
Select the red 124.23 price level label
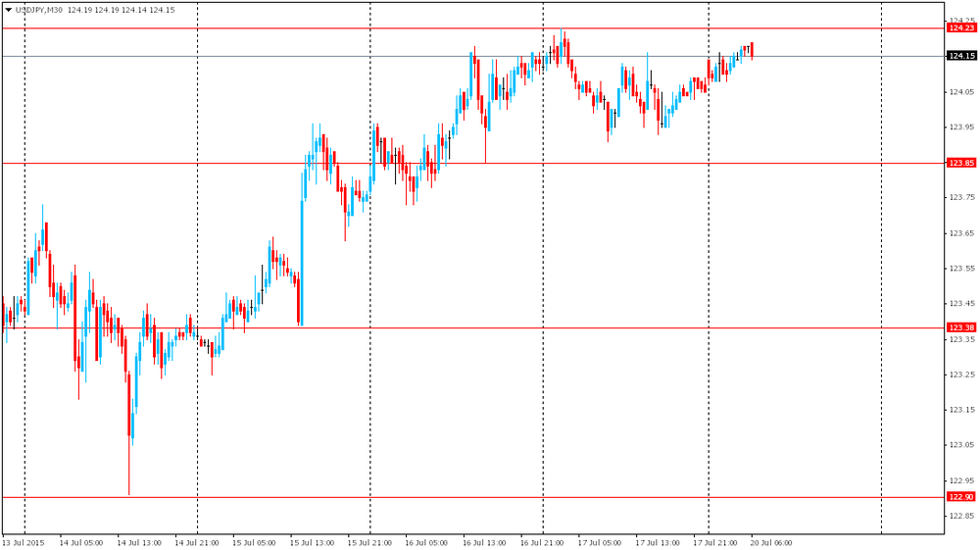(961, 28)
